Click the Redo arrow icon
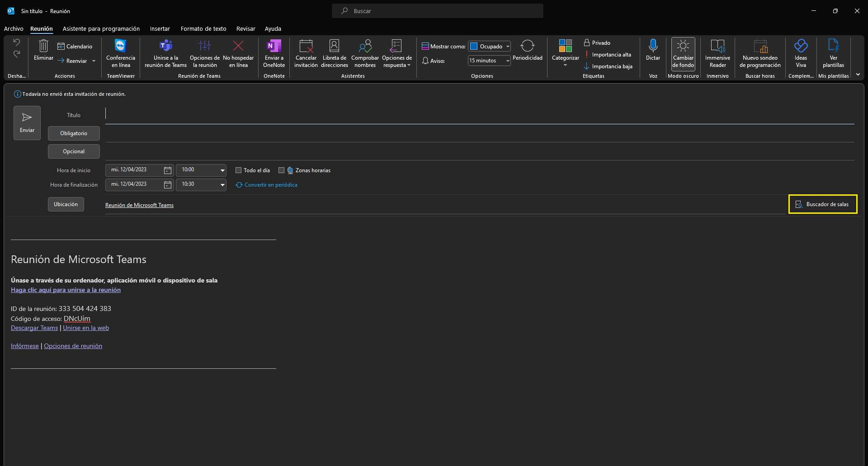Screen dimensions: 868x466 click(17, 54)
